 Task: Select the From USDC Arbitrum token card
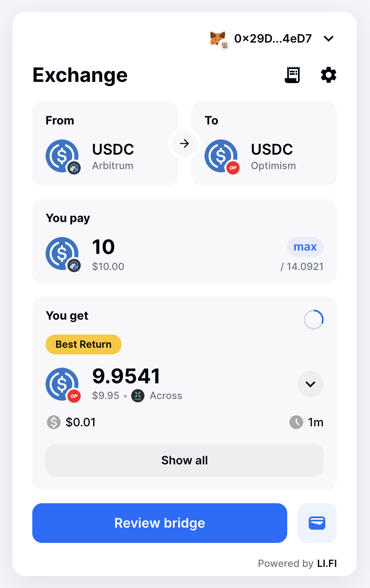point(105,143)
